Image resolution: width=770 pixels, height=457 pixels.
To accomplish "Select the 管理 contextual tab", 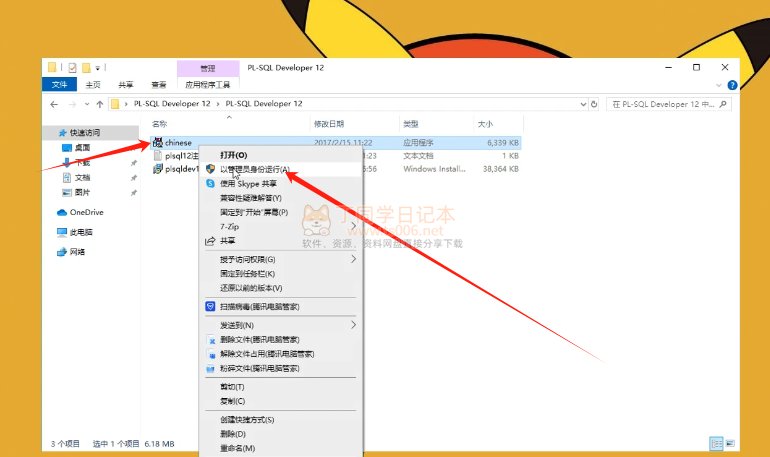I will (x=208, y=68).
